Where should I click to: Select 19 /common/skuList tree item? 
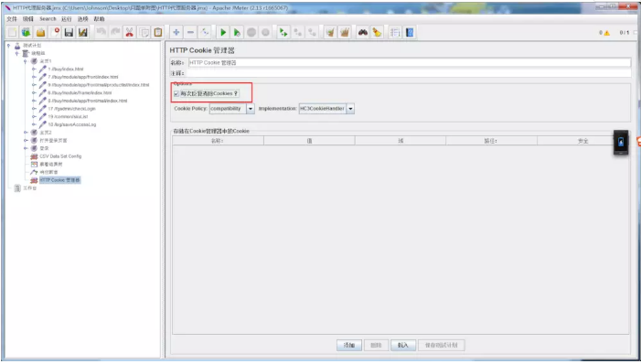click(68, 116)
